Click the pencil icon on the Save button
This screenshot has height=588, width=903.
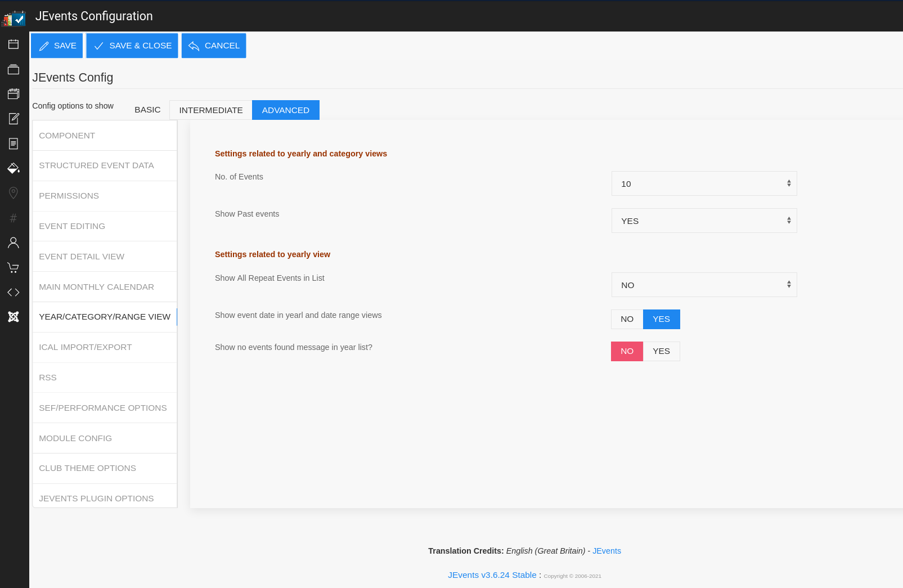pos(44,46)
